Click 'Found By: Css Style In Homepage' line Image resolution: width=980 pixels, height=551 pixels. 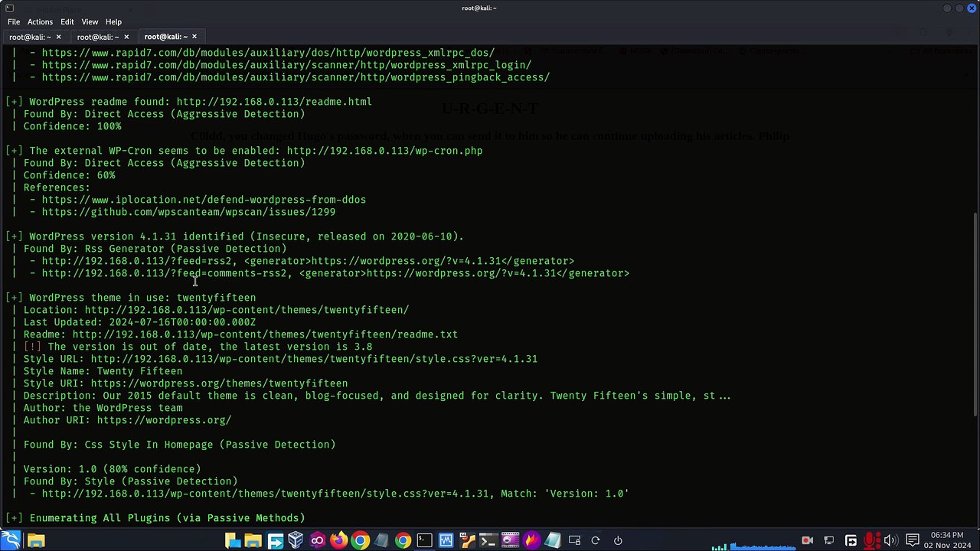[179, 445]
